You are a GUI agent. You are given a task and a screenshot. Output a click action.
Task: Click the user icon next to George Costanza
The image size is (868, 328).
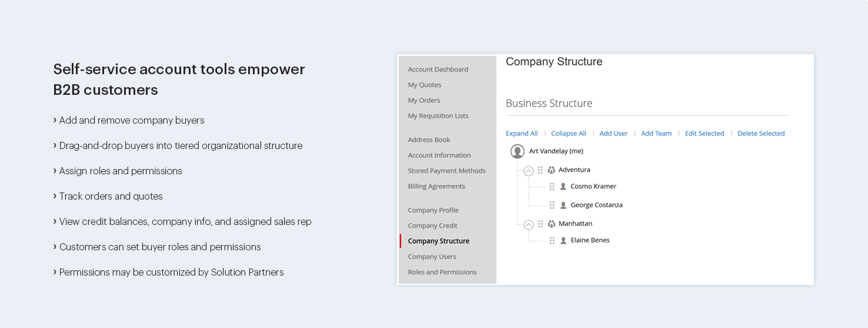[563, 206]
